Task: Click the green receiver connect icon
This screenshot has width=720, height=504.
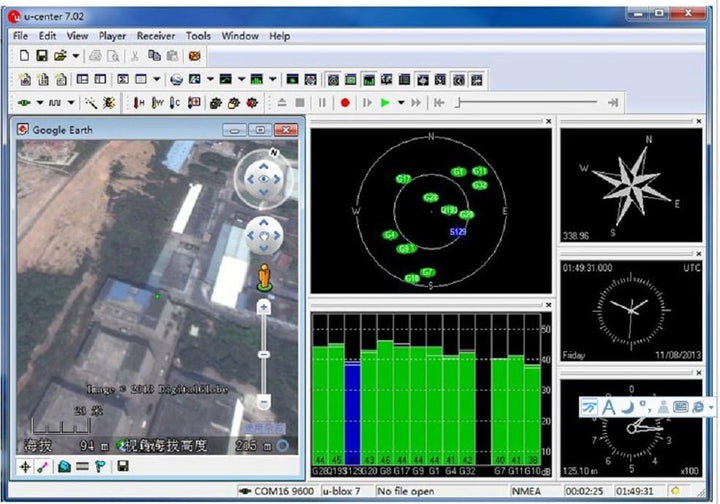Action: [x=24, y=103]
